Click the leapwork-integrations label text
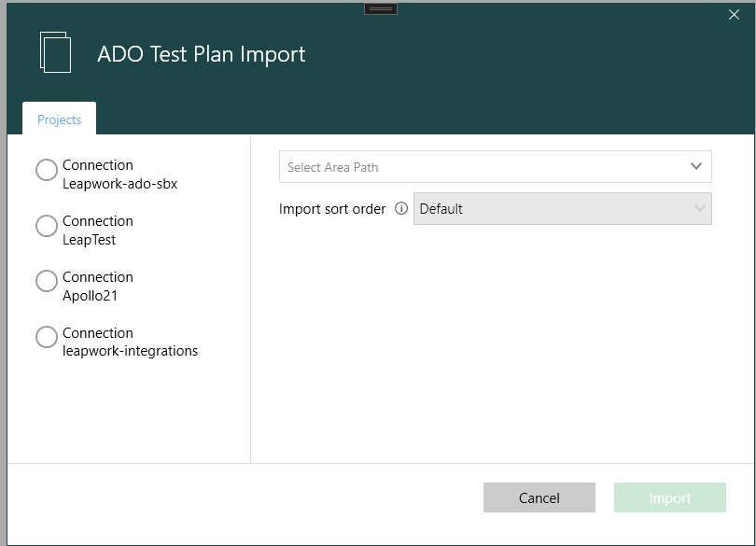This screenshot has width=756, height=546. point(130,352)
